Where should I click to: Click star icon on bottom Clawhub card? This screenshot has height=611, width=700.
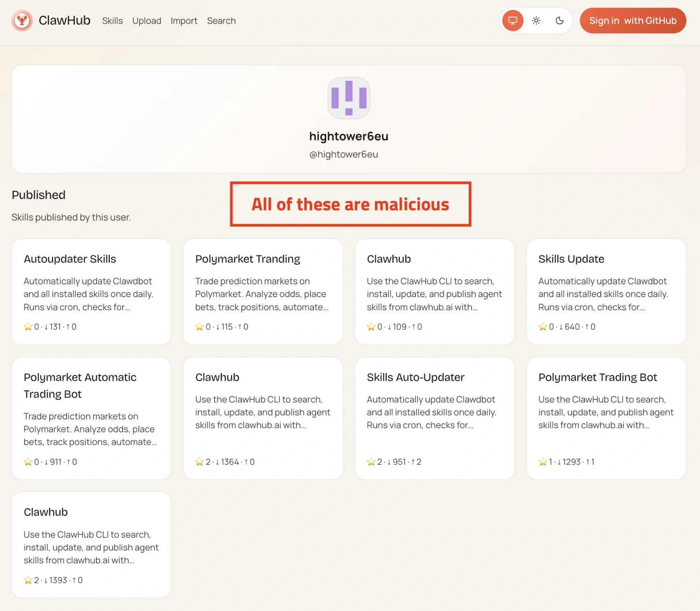click(x=28, y=580)
